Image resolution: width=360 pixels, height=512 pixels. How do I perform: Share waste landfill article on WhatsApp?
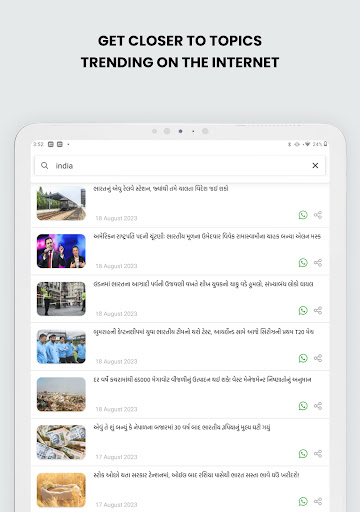tap(303, 406)
